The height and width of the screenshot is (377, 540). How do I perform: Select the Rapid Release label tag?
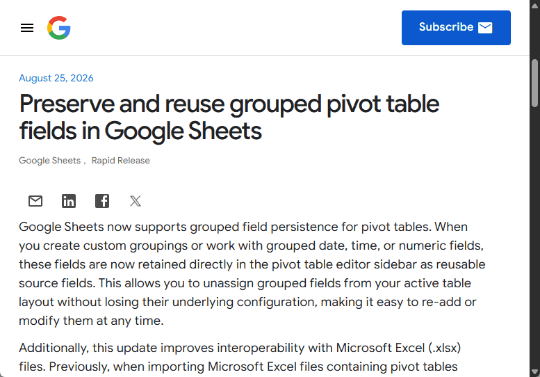tap(121, 160)
